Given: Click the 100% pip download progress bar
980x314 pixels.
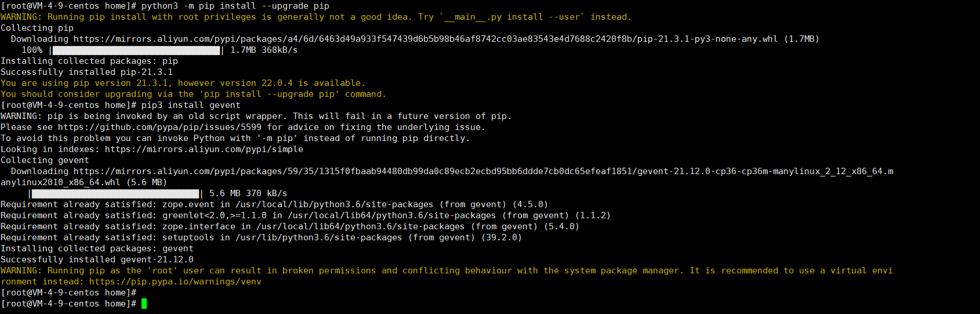Looking at the screenshot, I should click(x=137, y=50).
